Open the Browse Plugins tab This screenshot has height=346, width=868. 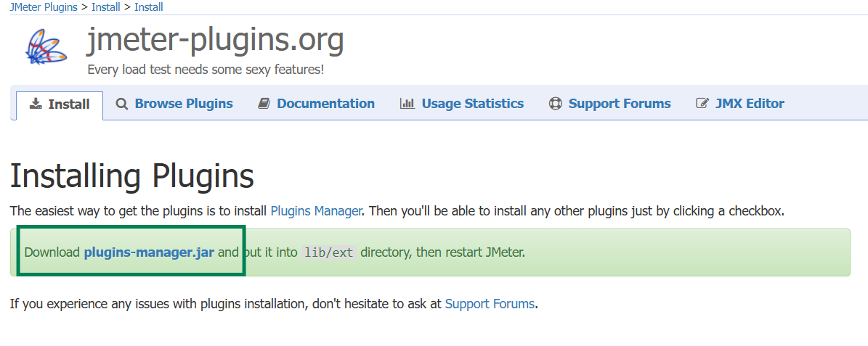pyautogui.click(x=174, y=104)
